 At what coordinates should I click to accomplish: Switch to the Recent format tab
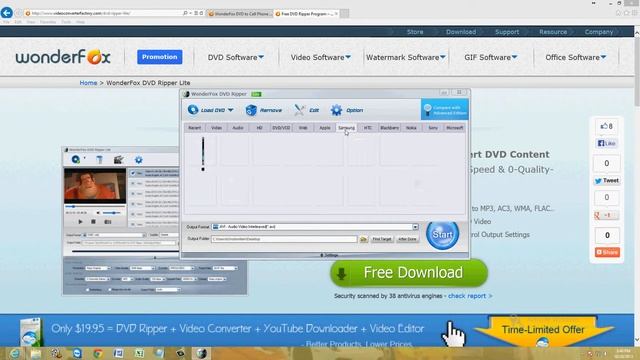coord(194,128)
